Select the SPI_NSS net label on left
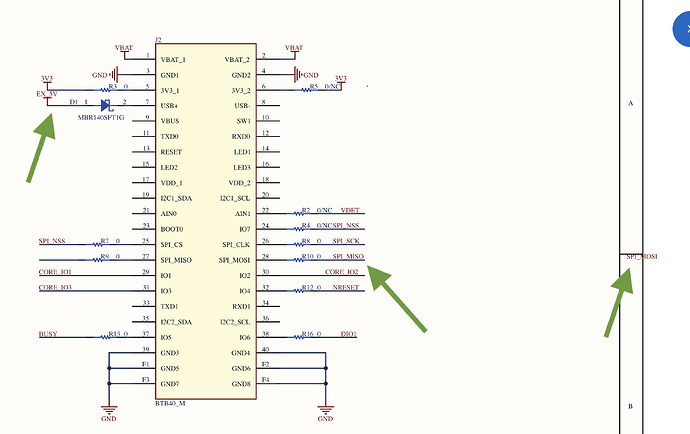Viewport: 690px width, 434px height. tap(52, 241)
